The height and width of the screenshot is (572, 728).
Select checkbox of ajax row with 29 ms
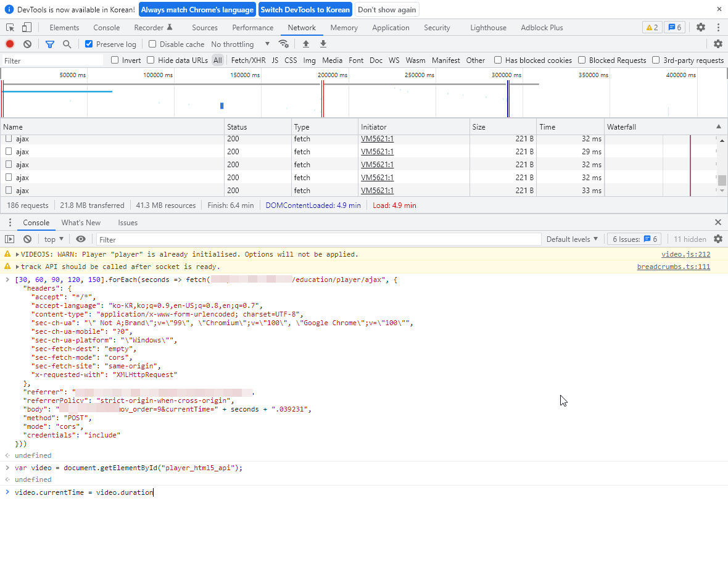(9, 151)
